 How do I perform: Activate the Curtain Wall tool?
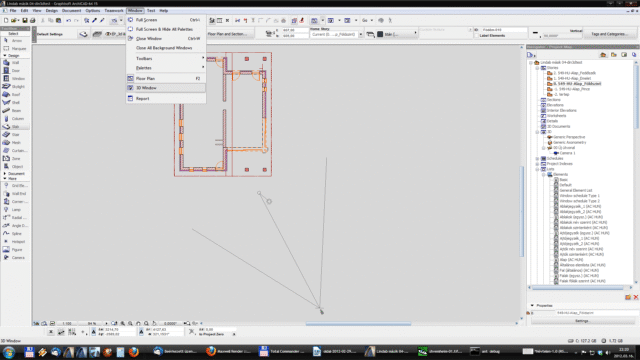[x=16, y=151]
